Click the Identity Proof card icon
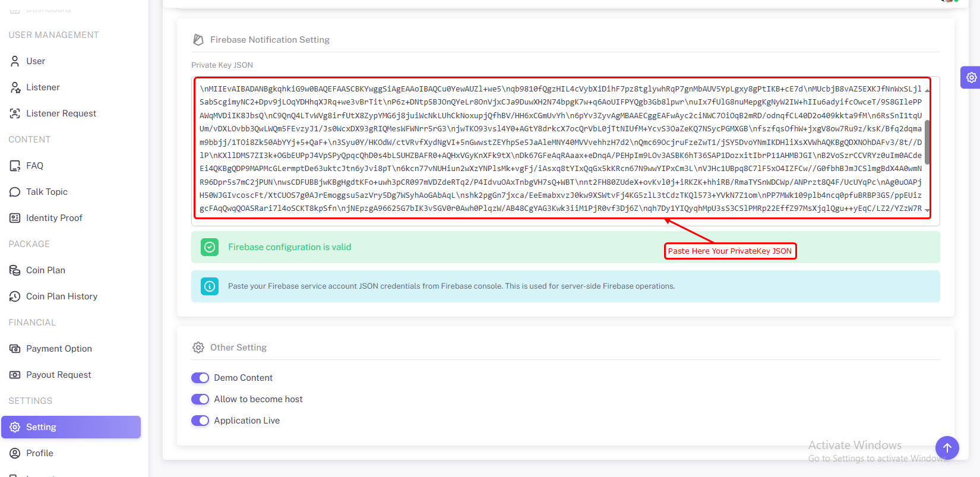Image resolution: width=980 pixels, height=477 pixels. (x=15, y=218)
